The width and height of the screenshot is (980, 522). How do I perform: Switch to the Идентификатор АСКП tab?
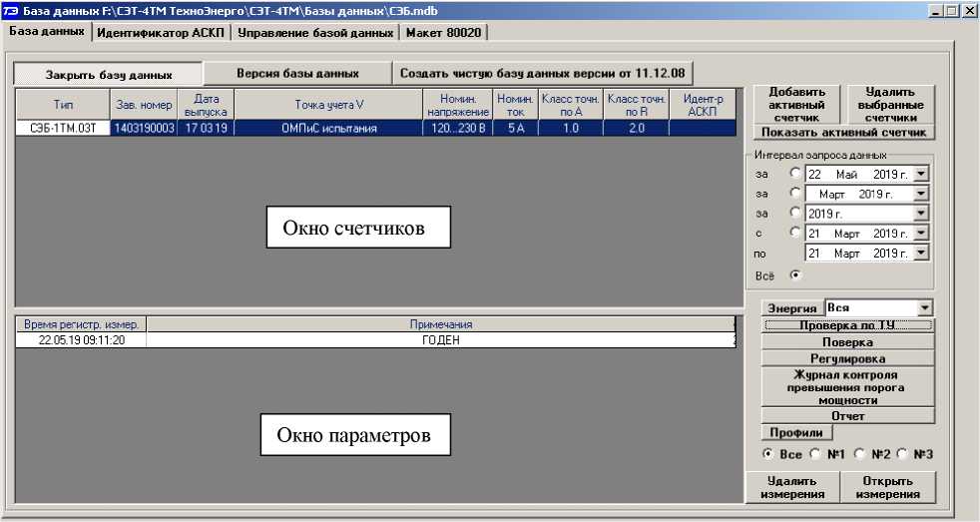pyautogui.click(x=162, y=32)
